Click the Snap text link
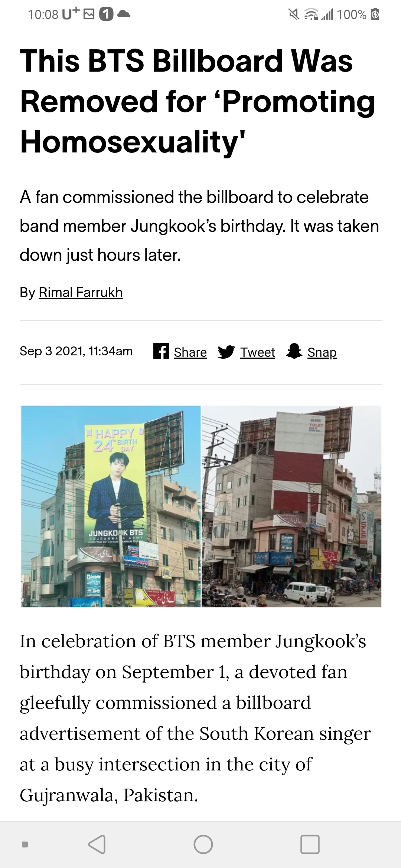Screen dimensions: 401x868 click(x=322, y=352)
